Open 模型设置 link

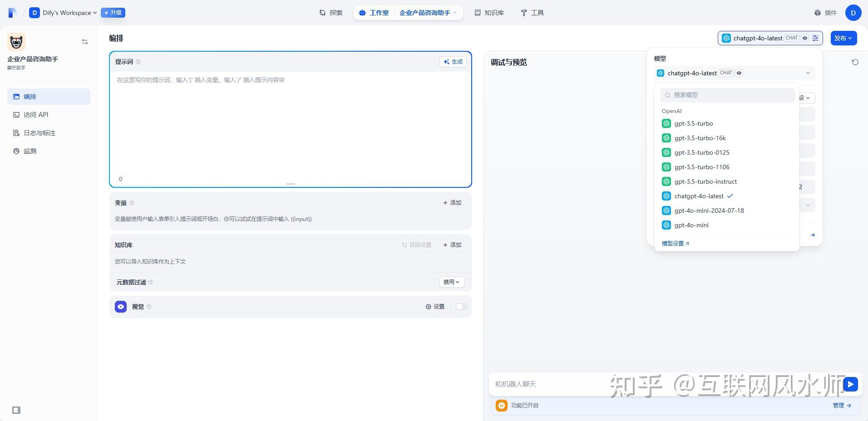pos(675,244)
